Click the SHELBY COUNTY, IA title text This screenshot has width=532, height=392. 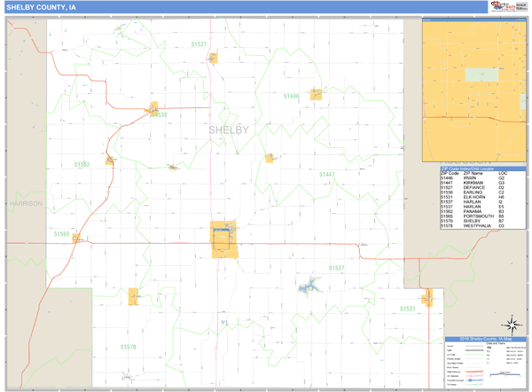pos(41,7)
